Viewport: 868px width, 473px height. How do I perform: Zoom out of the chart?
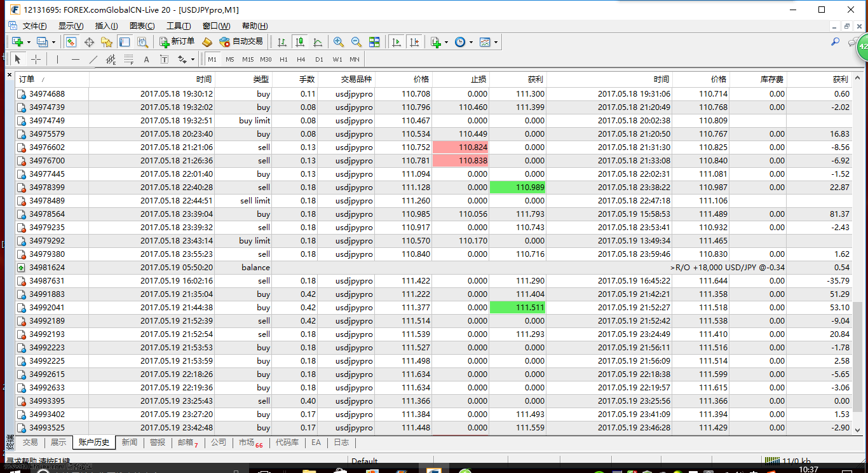[x=356, y=42]
